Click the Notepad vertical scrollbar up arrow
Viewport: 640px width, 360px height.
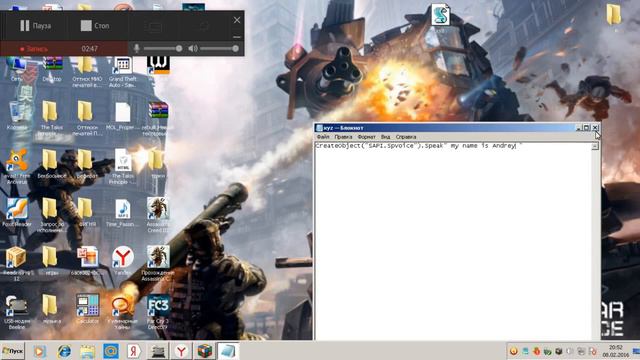pyautogui.click(x=595, y=146)
